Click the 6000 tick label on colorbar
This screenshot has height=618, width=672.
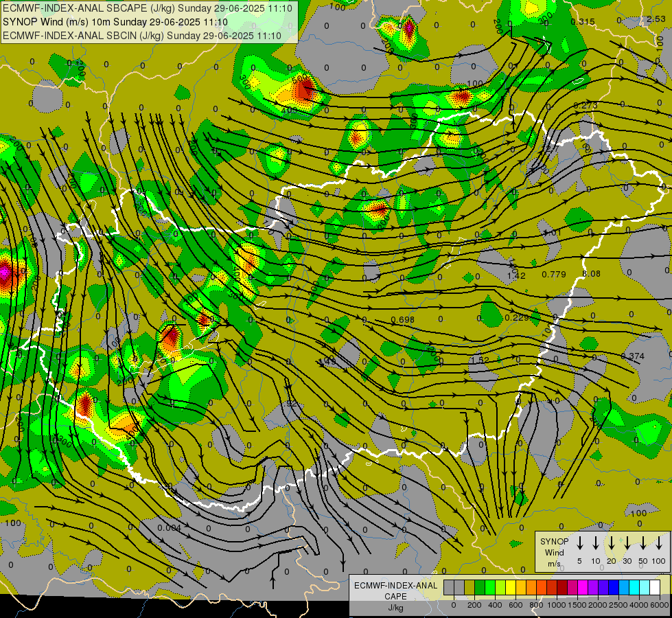point(660,605)
